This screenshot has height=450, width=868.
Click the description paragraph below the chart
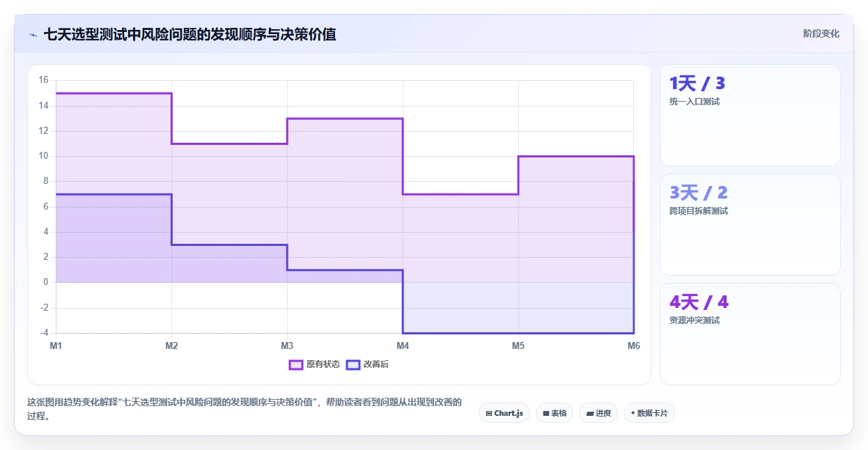244,409
